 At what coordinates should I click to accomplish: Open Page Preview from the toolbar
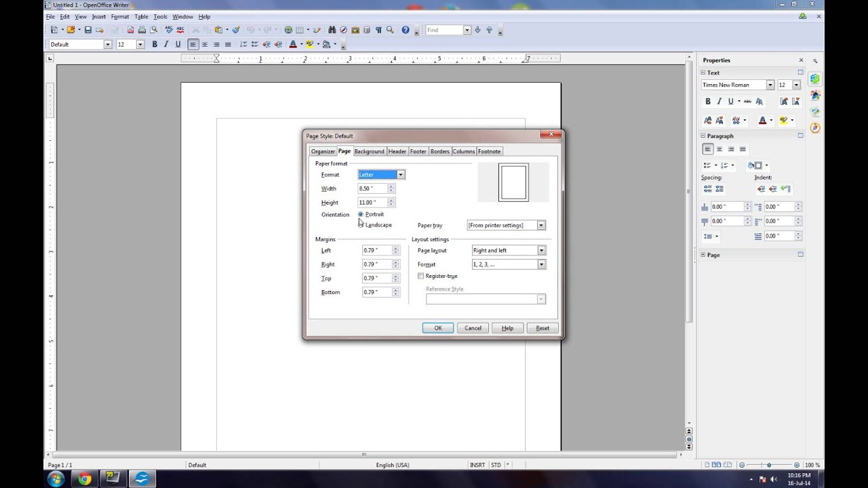153,30
